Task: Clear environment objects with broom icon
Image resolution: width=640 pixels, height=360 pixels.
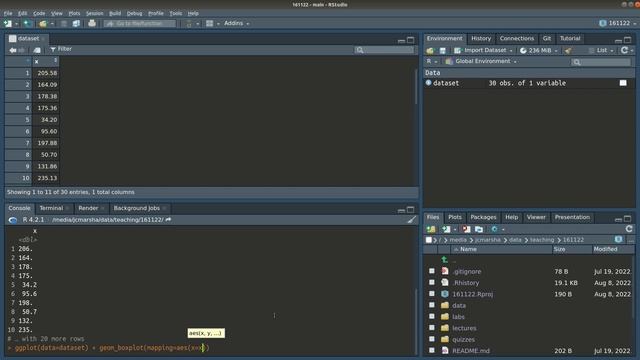Action: coord(568,50)
